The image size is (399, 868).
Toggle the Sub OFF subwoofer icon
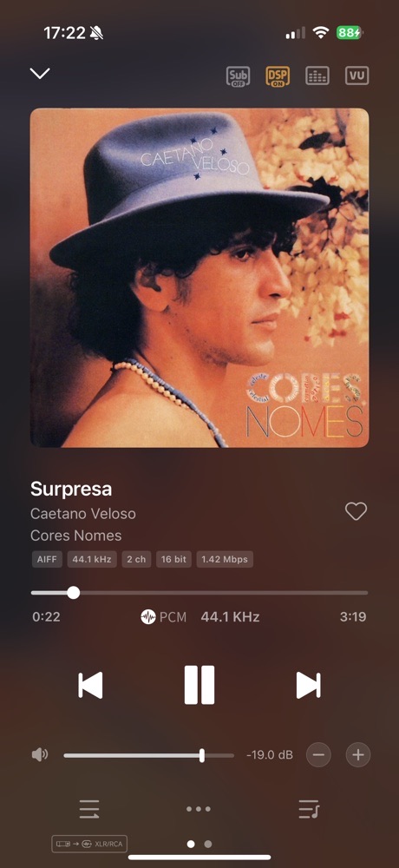point(238,76)
